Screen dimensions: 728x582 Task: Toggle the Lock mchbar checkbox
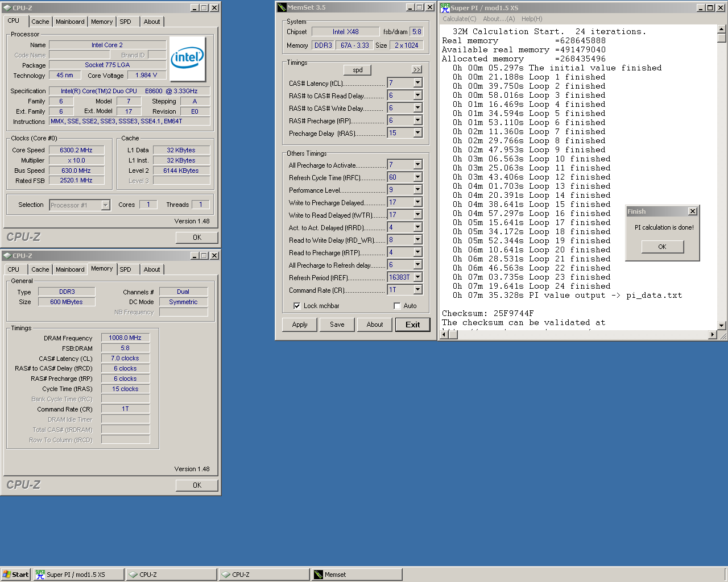pyautogui.click(x=297, y=306)
